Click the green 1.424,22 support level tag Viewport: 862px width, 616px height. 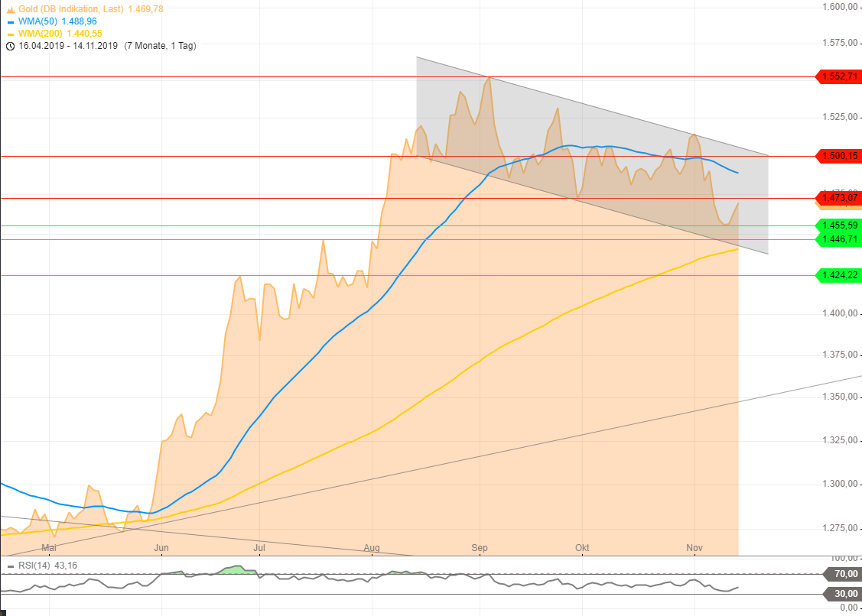[x=839, y=275]
